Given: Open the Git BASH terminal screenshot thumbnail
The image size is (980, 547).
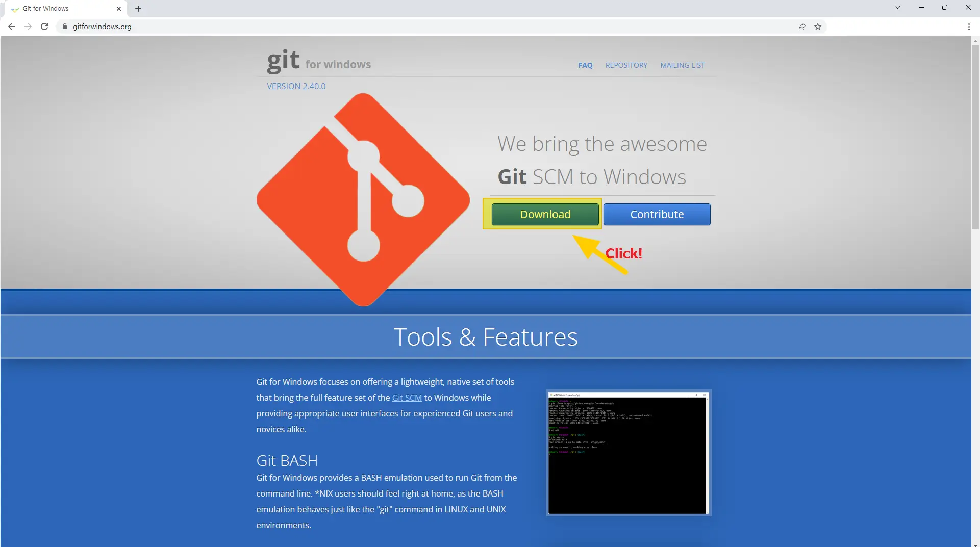Looking at the screenshot, I should (629, 453).
